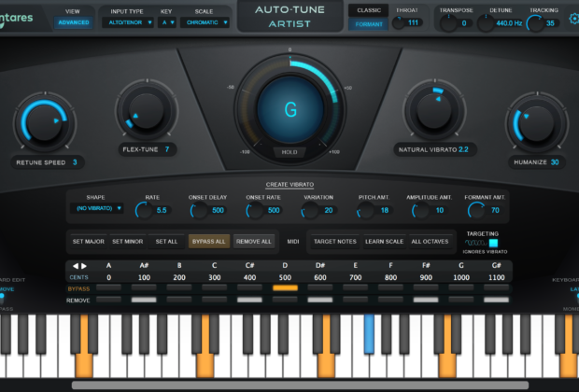Click Learn Scale button
This screenshot has width=579, height=392.
384,242
